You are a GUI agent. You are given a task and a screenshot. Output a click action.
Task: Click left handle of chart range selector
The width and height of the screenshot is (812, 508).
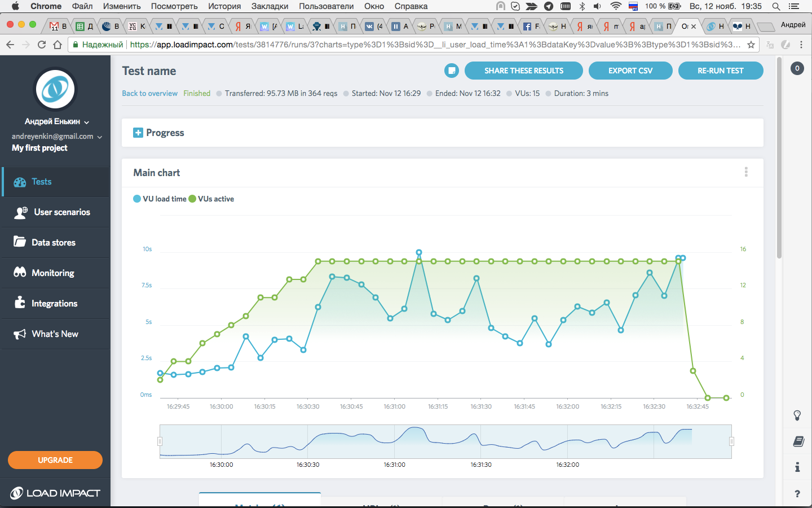pyautogui.click(x=160, y=441)
